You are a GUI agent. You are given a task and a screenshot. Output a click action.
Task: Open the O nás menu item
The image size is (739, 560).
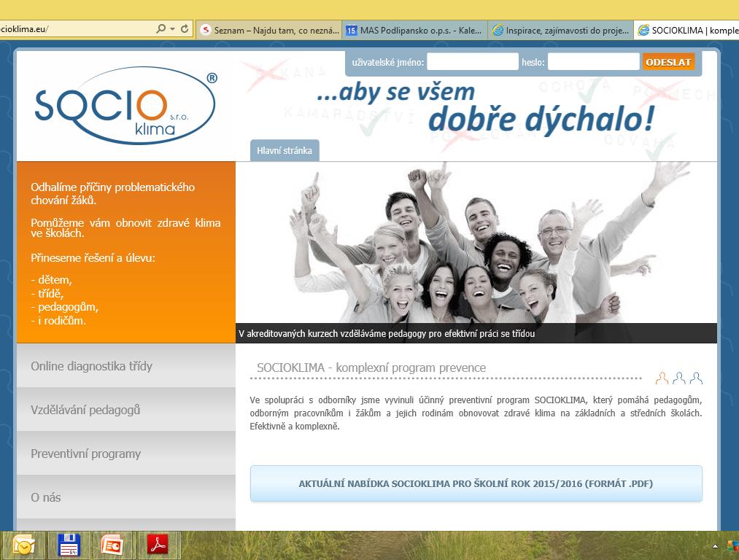(125, 497)
